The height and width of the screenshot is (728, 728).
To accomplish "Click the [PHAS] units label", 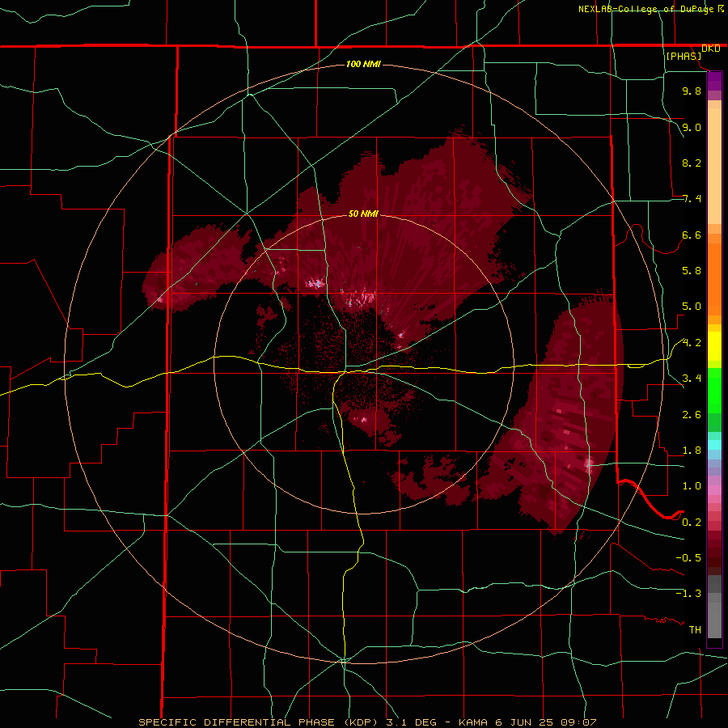I will click(x=684, y=57).
